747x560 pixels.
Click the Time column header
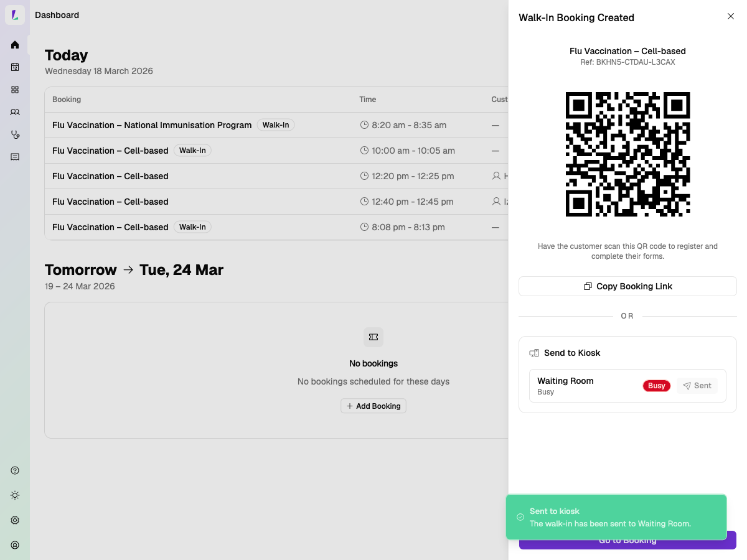368,100
